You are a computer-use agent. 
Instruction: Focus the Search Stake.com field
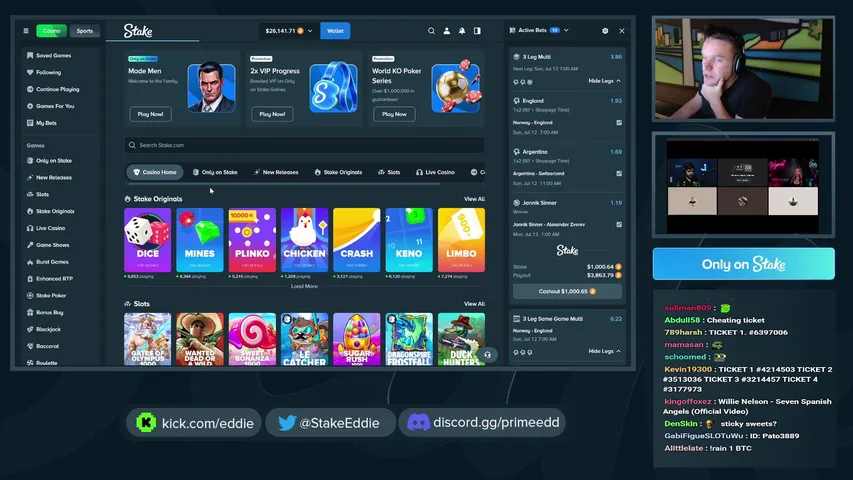point(304,145)
